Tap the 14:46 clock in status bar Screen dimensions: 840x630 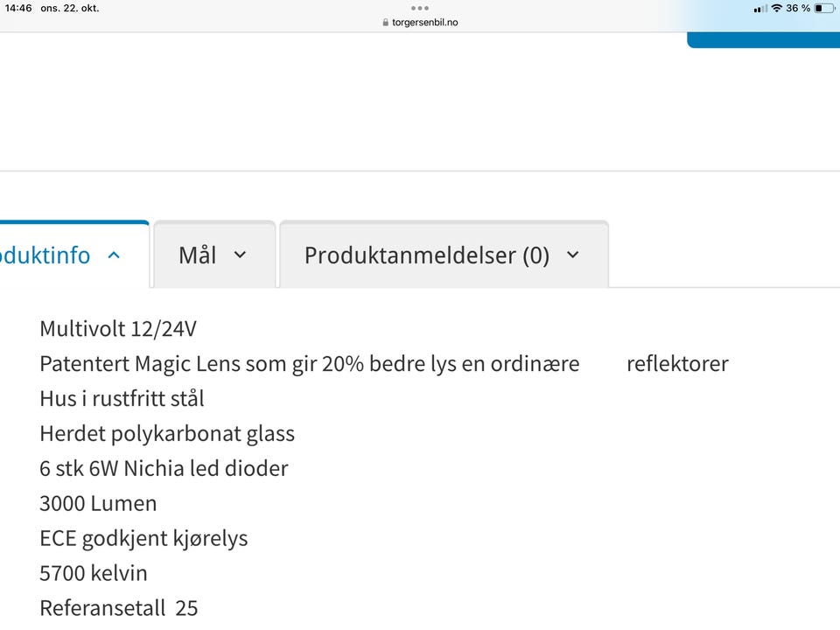(x=18, y=8)
